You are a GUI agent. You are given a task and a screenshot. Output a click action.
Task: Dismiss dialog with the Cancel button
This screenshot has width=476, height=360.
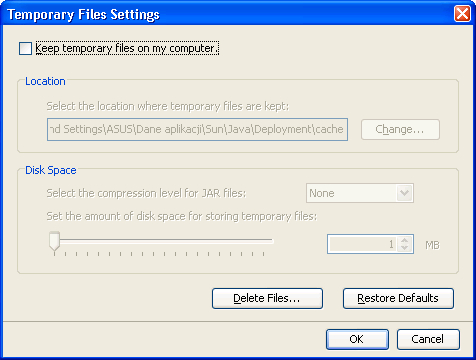click(428, 339)
